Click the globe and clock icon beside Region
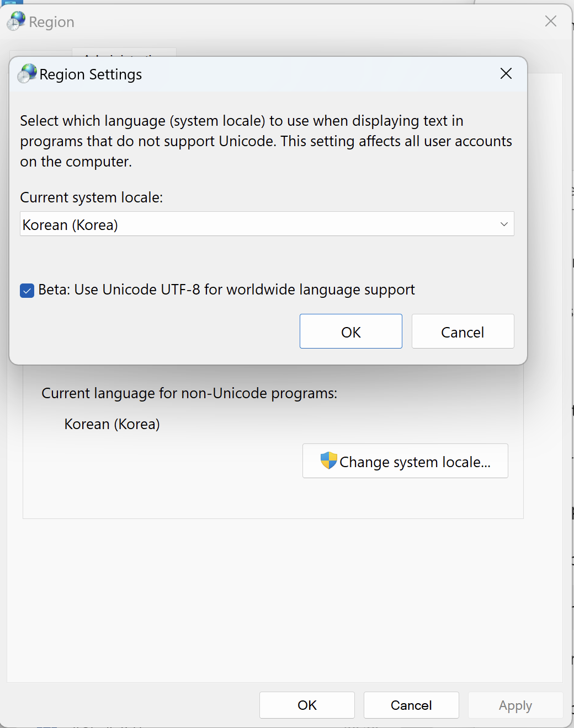This screenshot has height=728, width=574. [15, 20]
